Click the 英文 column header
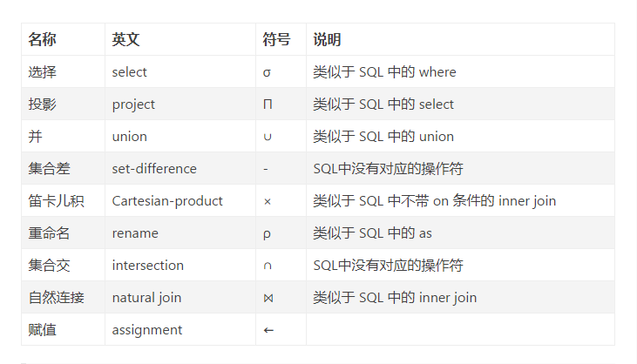Screen dimensions: 637x364 click(x=125, y=40)
